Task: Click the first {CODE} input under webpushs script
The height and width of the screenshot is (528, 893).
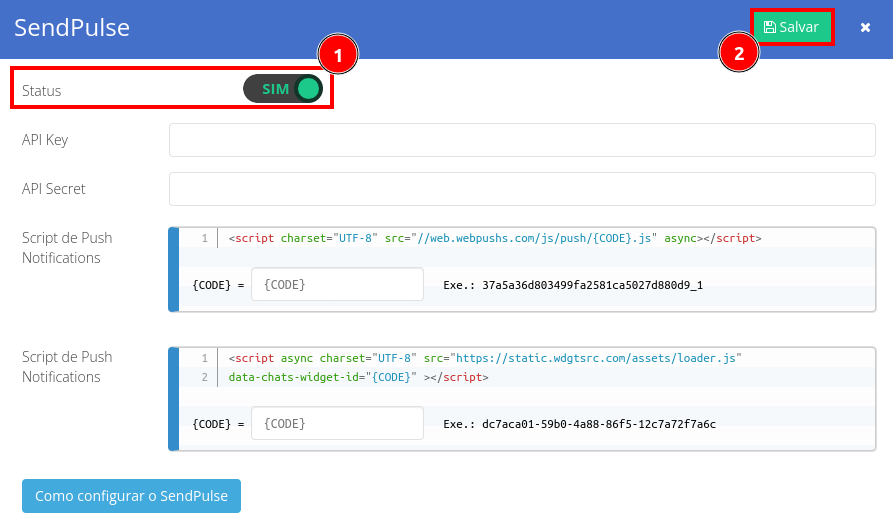Action: 337,284
